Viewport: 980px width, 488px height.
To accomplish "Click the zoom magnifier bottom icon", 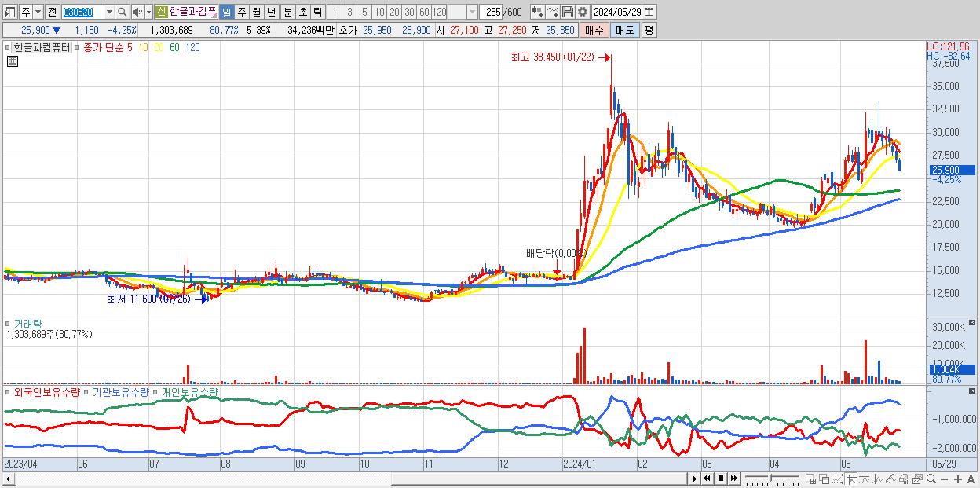I will [931, 479].
